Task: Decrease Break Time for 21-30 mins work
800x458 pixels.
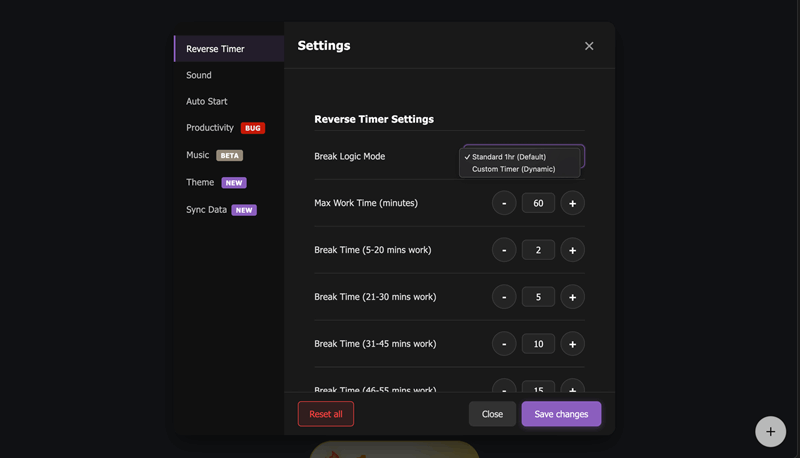Action: (504, 297)
